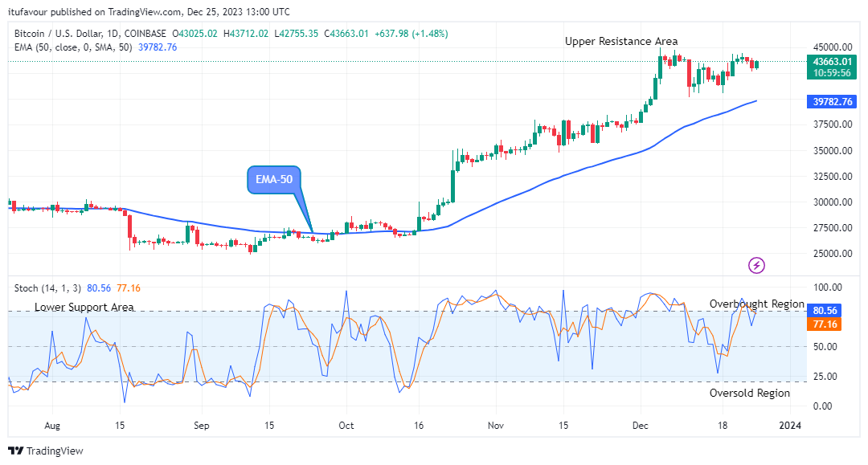Viewport: 868px width, 465px height.
Task: Click the EMA value 39782.76 in the legend
Action: point(158,47)
